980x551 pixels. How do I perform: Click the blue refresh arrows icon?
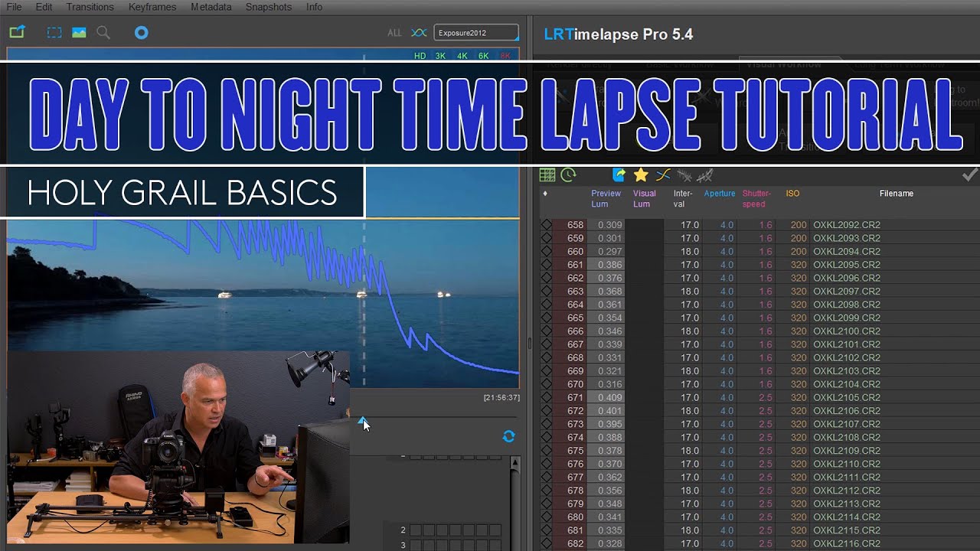point(508,436)
